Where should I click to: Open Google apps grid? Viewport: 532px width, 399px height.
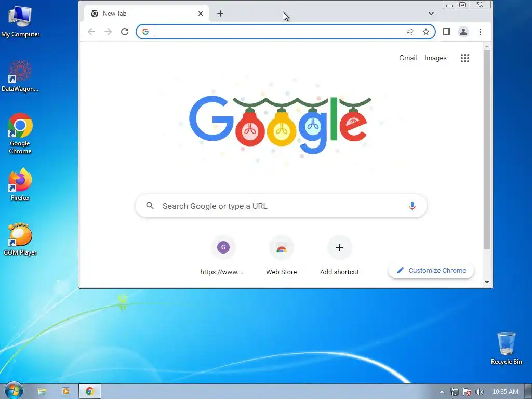pyautogui.click(x=465, y=58)
